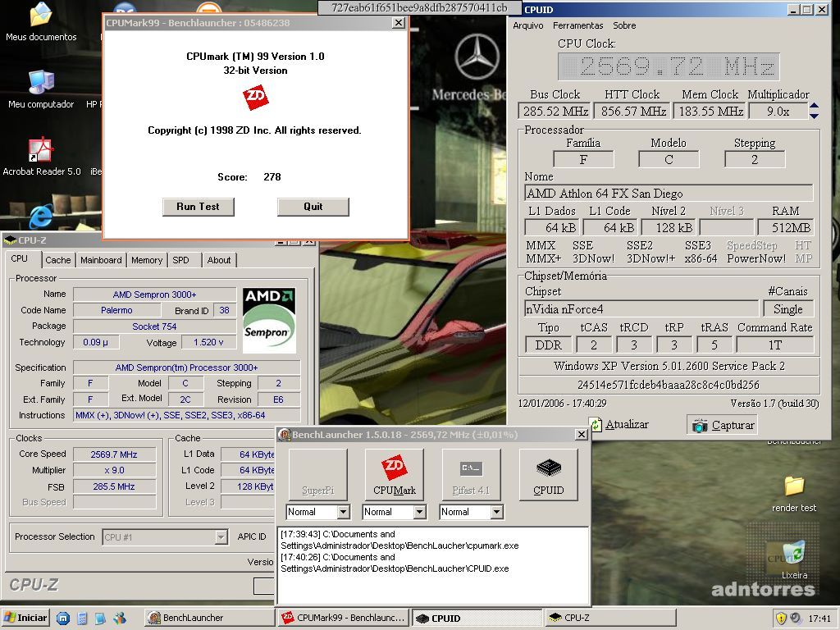This screenshot has width=840, height=630.
Task: Switch to CPU-Z taskbar button
Action: pos(610,618)
